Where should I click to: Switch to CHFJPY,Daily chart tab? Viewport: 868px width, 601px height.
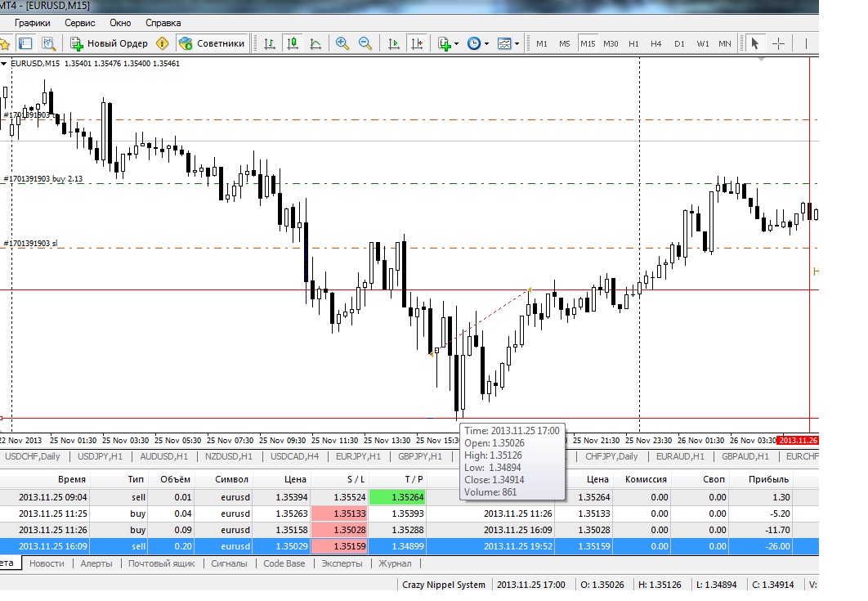pos(611,456)
